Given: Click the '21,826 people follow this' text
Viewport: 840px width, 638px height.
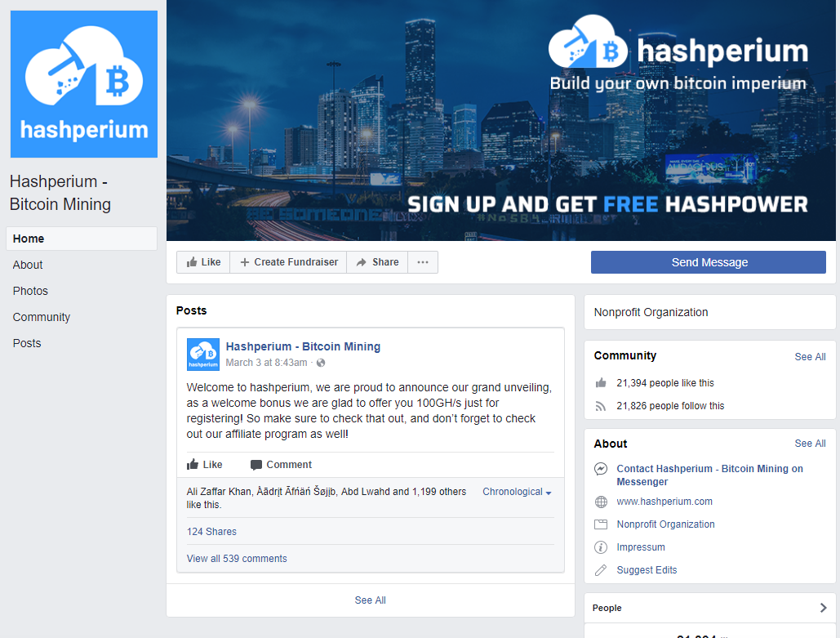Looking at the screenshot, I should point(670,406).
